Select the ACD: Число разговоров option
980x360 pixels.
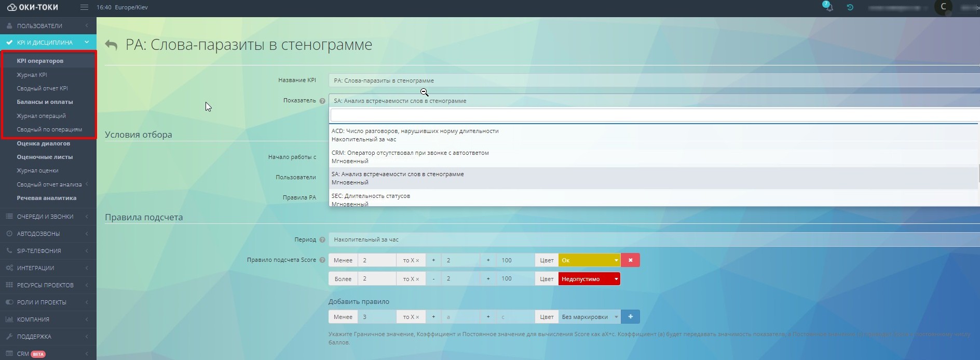(x=654, y=135)
